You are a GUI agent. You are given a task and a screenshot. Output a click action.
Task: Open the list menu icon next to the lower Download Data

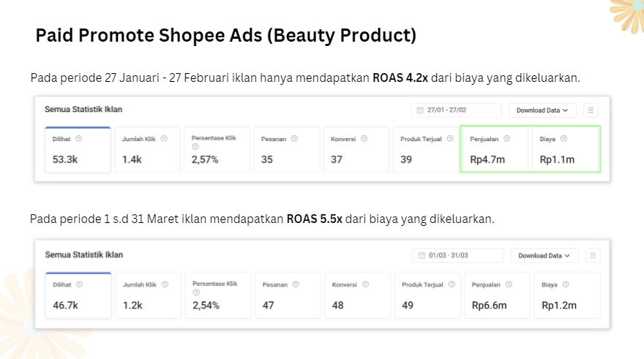point(593,256)
